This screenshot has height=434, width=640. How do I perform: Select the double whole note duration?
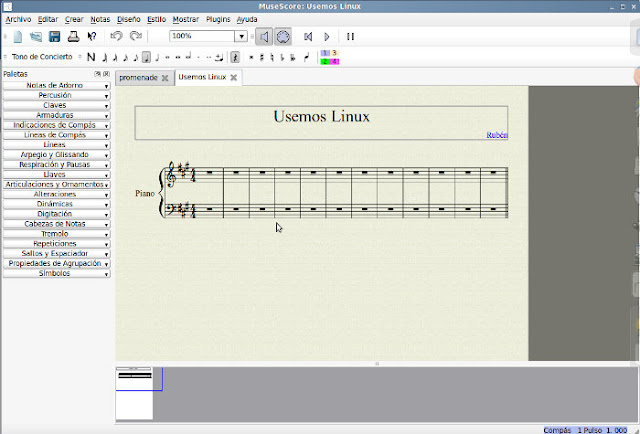pos(178,58)
